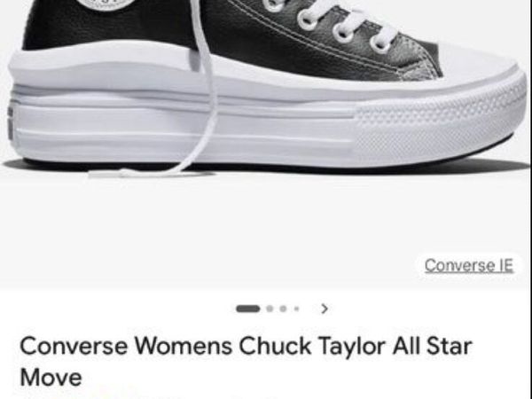Select the first active carousel indicator pill

(248, 309)
